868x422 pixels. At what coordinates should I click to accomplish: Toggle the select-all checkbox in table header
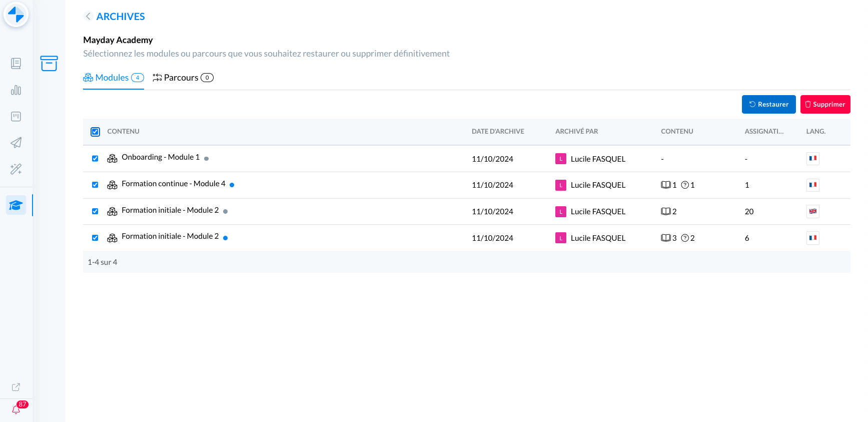pos(95,132)
